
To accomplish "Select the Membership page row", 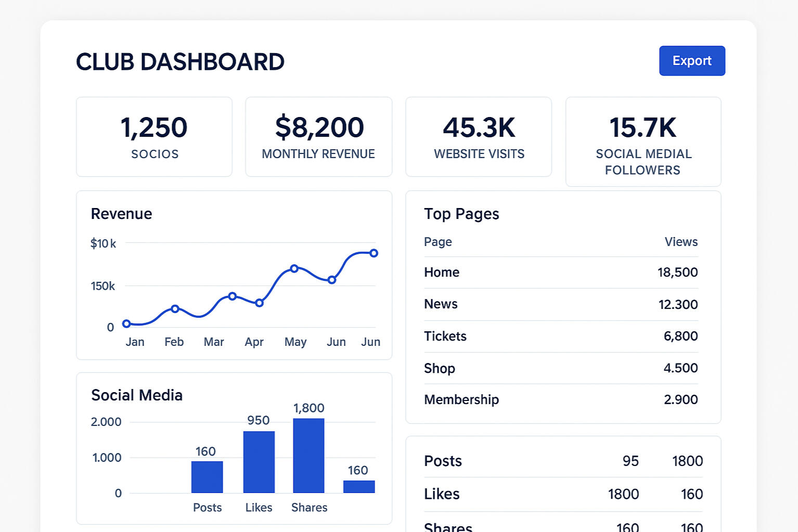I will 561,400.
